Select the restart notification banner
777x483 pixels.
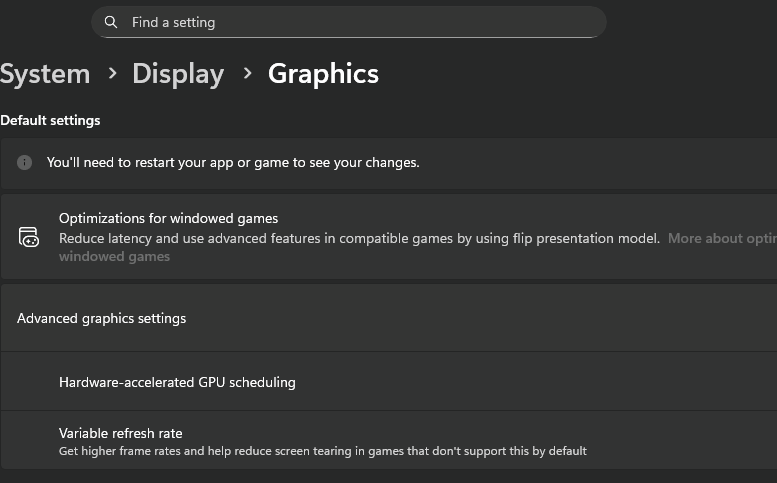click(600, 162)
